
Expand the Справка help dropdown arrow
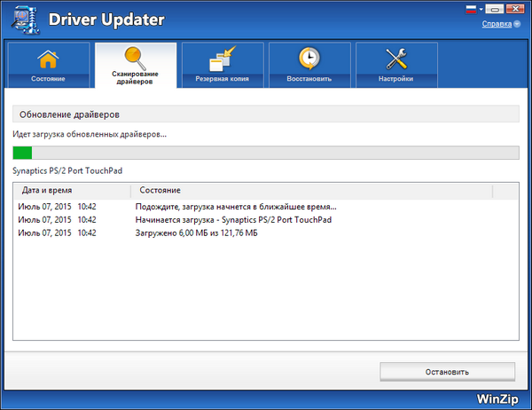click(517, 24)
